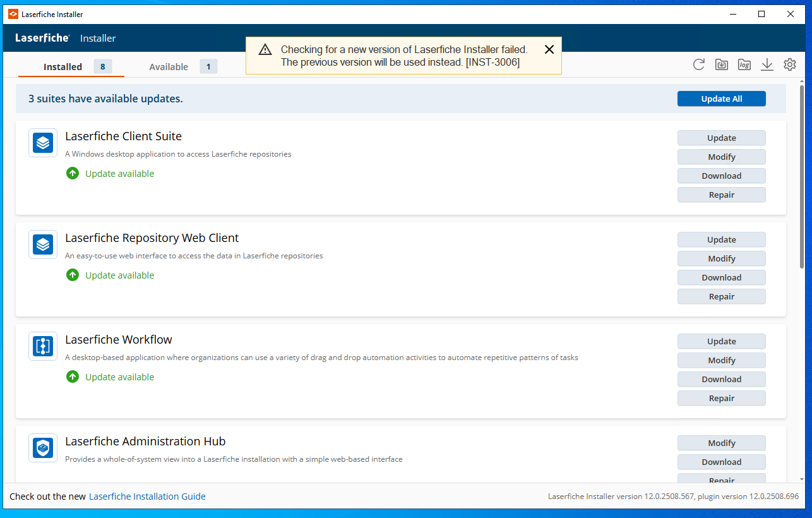Click the Available count badge showing 1

pos(208,66)
